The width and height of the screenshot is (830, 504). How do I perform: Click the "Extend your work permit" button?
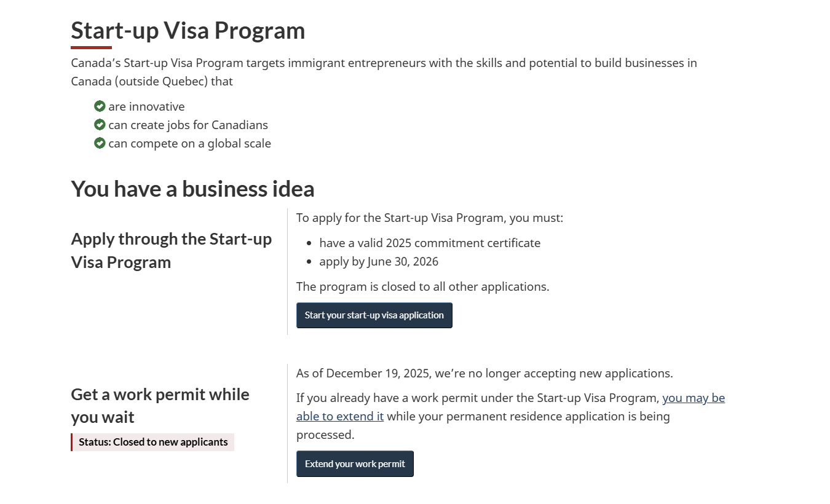(355, 464)
